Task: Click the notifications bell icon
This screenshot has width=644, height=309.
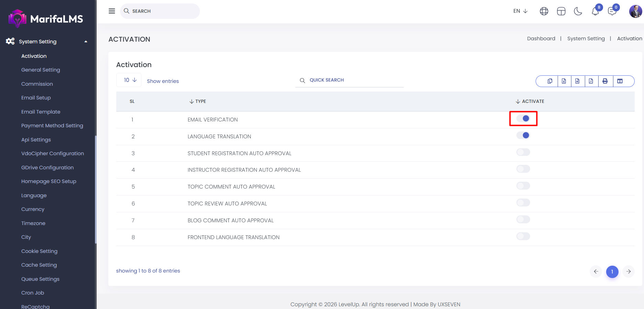Action: coord(595,11)
